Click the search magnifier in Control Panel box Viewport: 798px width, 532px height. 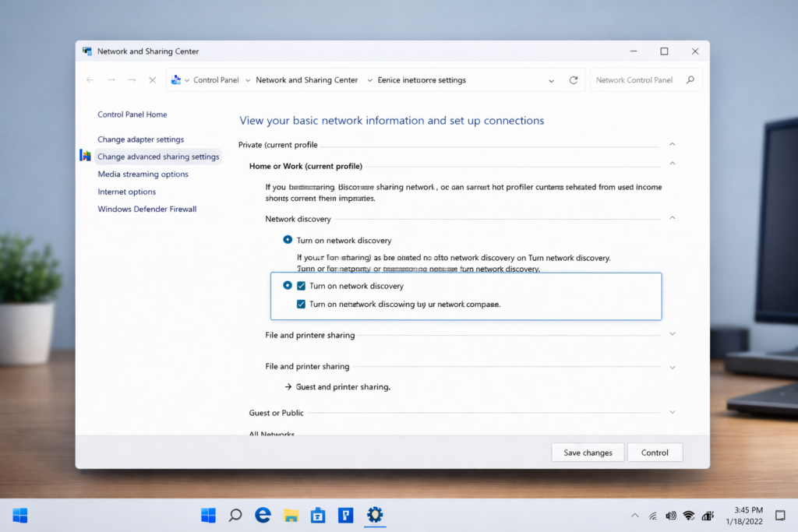[690, 80]
